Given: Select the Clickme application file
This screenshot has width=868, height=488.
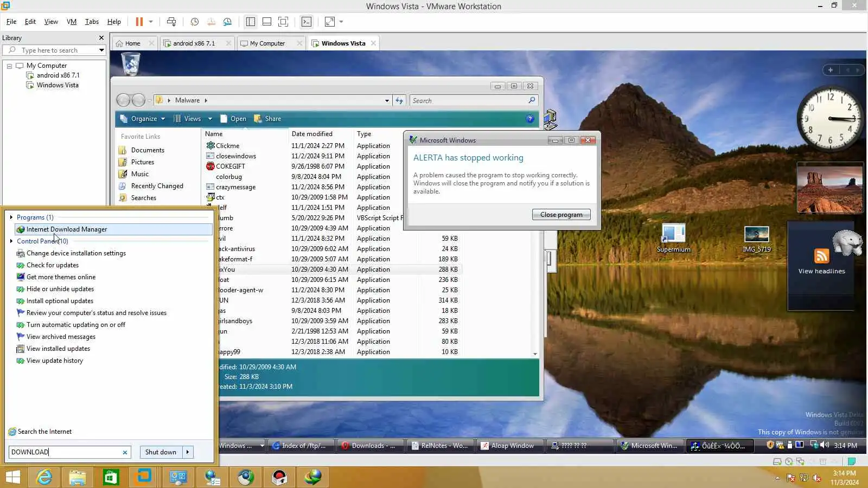Looking at the screenshot, I should coord(227,146).
